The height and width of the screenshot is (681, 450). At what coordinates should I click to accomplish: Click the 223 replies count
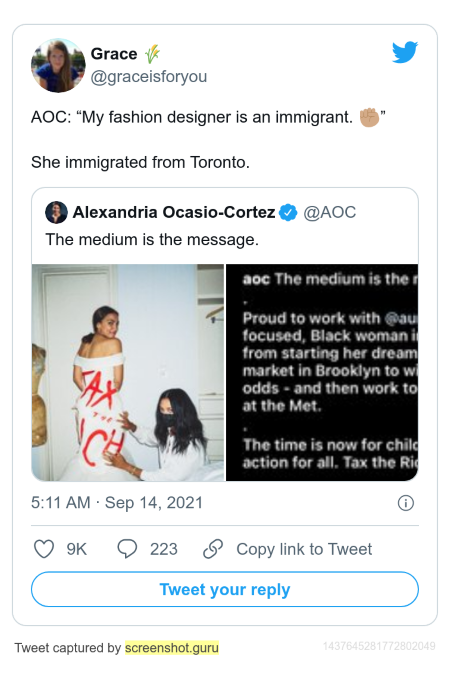tap(164, 549)
